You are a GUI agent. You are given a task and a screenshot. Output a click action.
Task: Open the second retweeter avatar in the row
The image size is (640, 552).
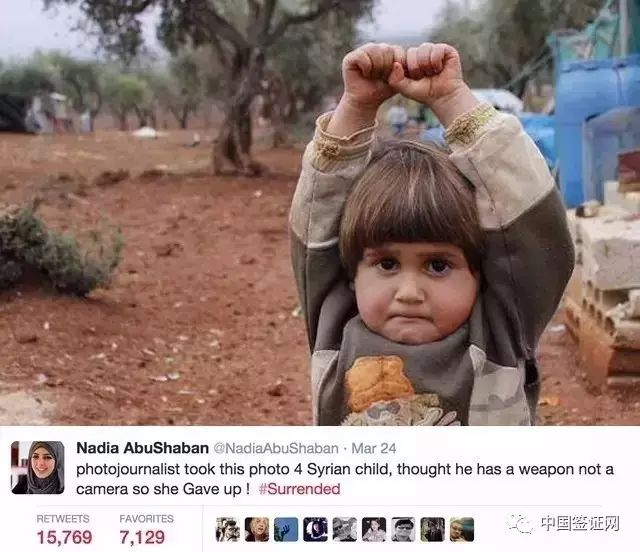pyautogui.click(x=257, y=530)
